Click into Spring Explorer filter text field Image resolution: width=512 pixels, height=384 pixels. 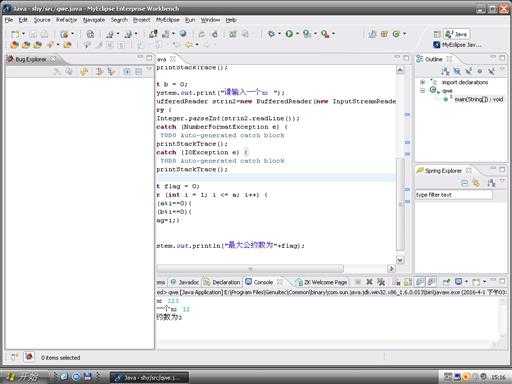click(453, 195)
